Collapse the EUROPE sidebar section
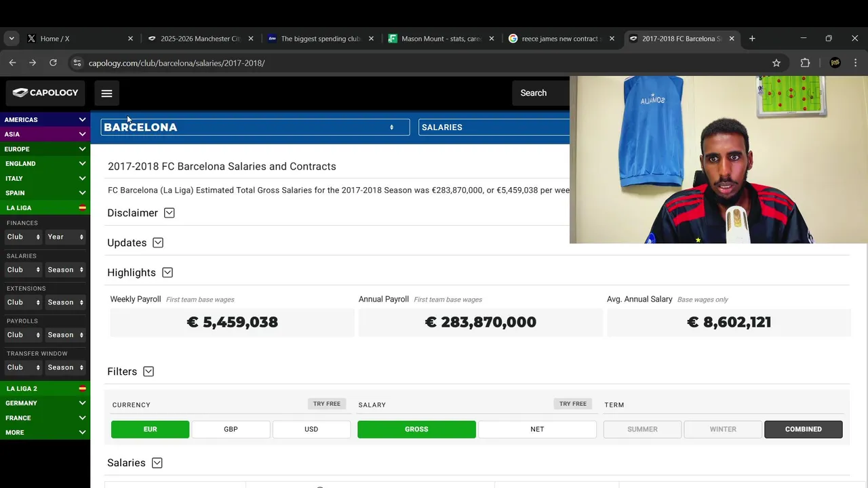This screenshot has height=488, width=868. (45, 149)
